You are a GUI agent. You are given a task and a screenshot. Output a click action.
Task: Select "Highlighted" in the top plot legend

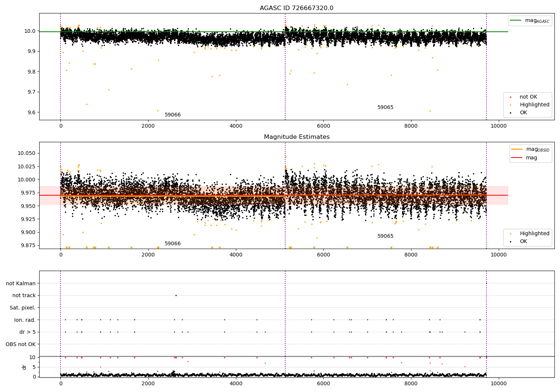click(534, 105)
